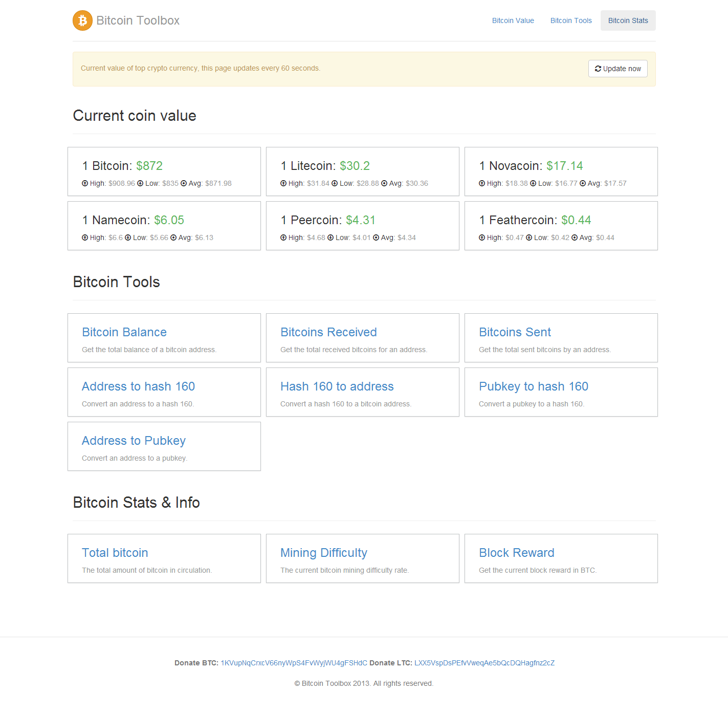
Task: Click the Avg dot icon in Namecoin card
Action: click(173, 237)
